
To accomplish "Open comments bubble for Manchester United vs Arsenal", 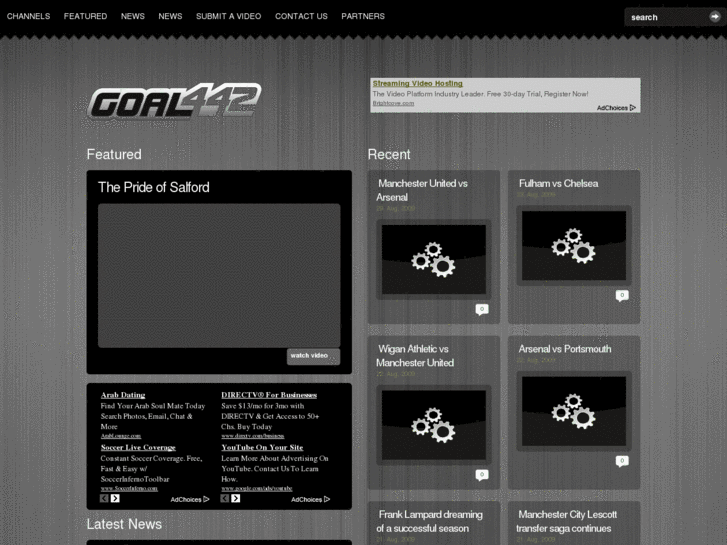I will pos(482,309).
